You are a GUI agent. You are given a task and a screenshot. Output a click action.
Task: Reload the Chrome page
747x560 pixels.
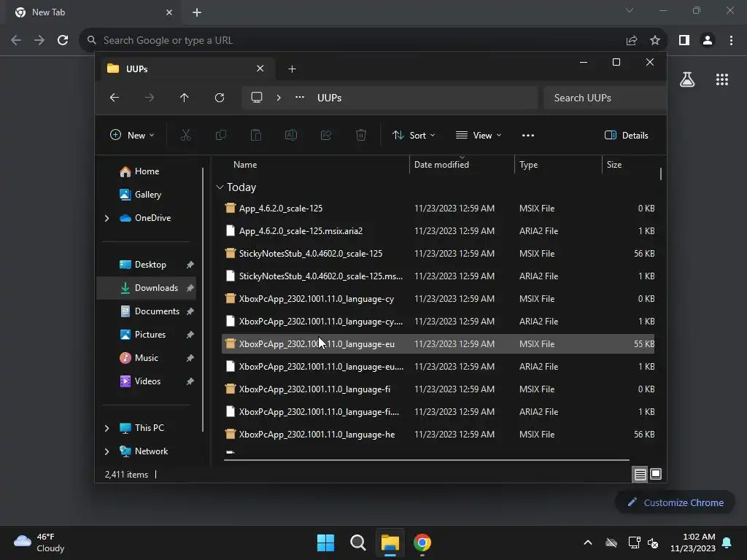point(63,40)
